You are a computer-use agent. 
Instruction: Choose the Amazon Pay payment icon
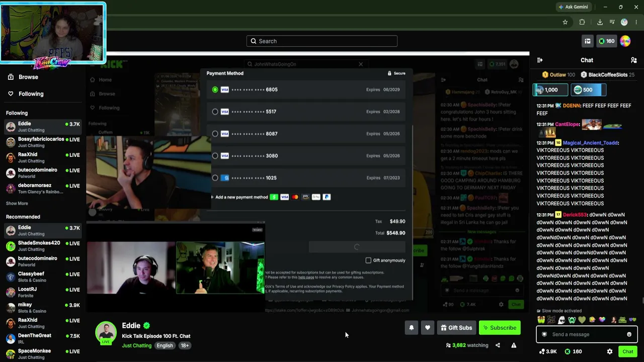[305, 197]
